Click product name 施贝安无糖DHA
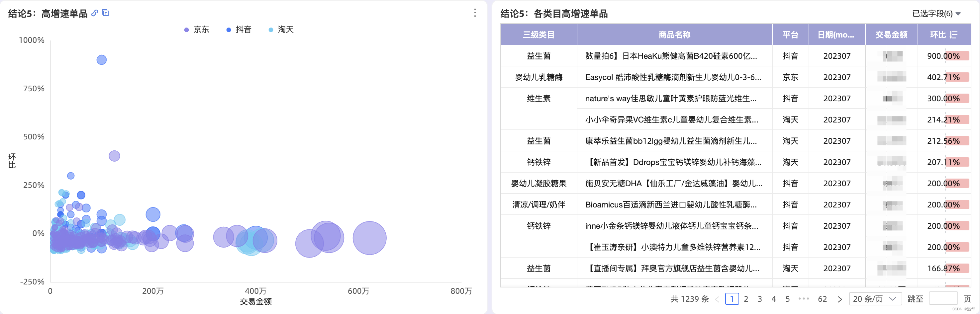980x314 pixels. [674, 184]
